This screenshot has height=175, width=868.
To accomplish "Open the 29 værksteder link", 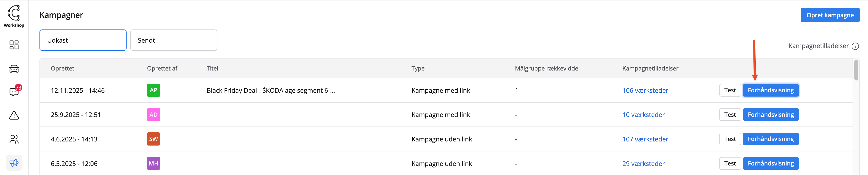I will pos(643,164).
